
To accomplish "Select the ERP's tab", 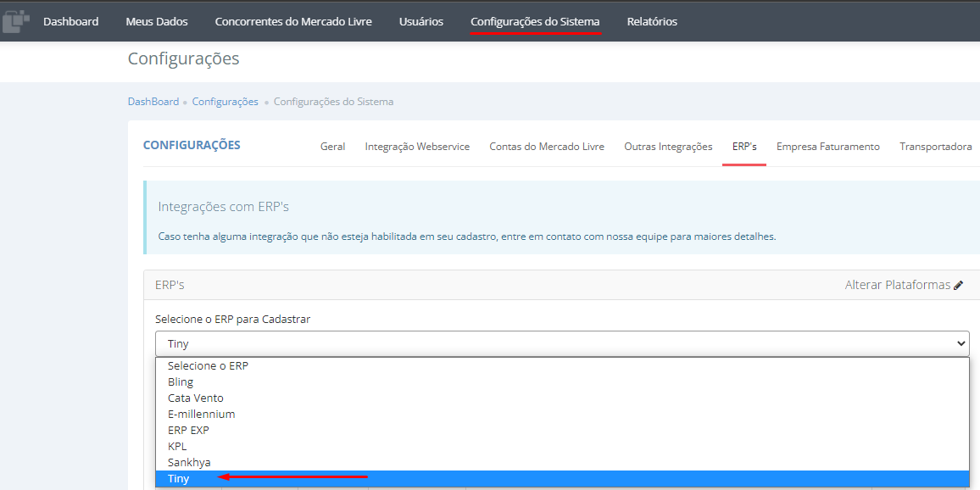I will point(744,147).
